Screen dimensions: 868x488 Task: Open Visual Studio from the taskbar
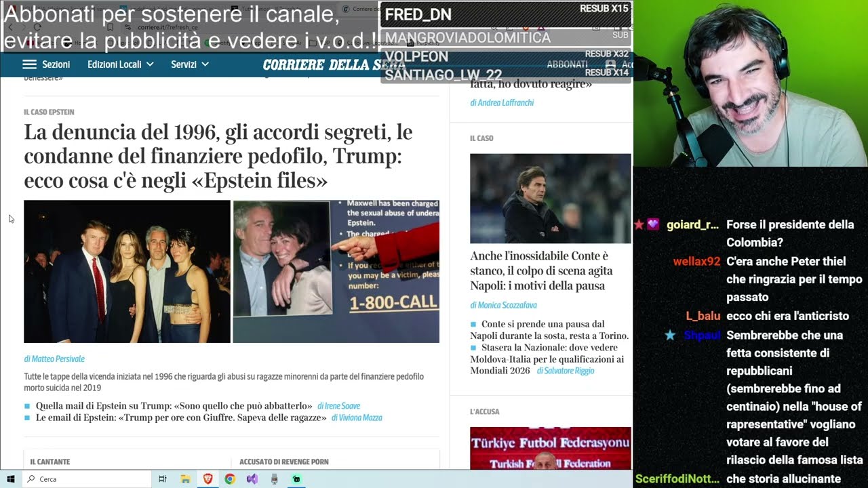click(x=252, y=479)
